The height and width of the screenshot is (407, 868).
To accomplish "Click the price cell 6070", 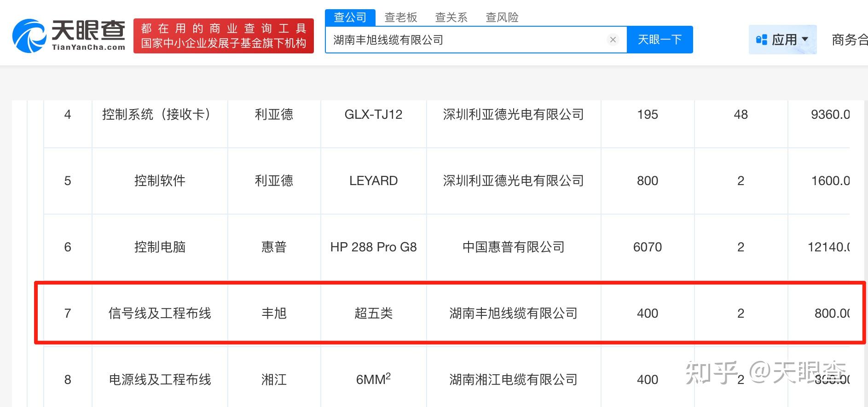I will (648, 247).
